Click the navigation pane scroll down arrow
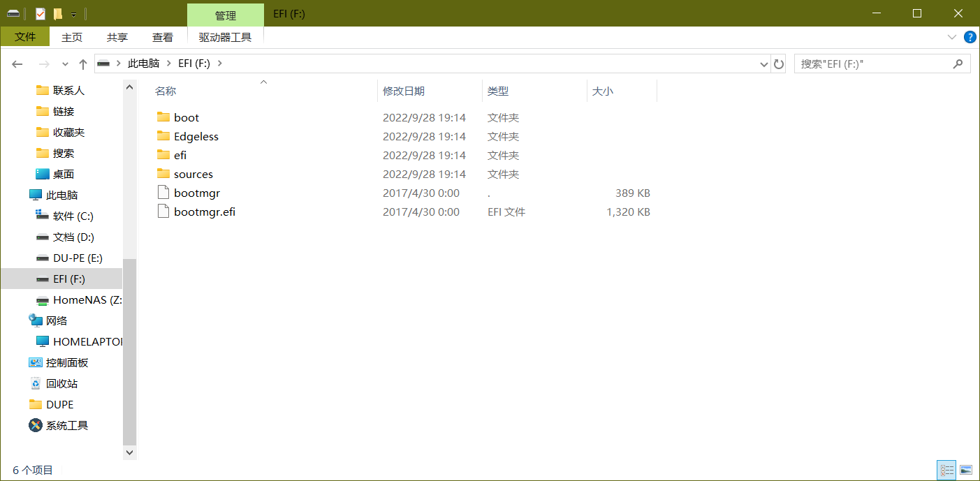 tap(129, 452)
